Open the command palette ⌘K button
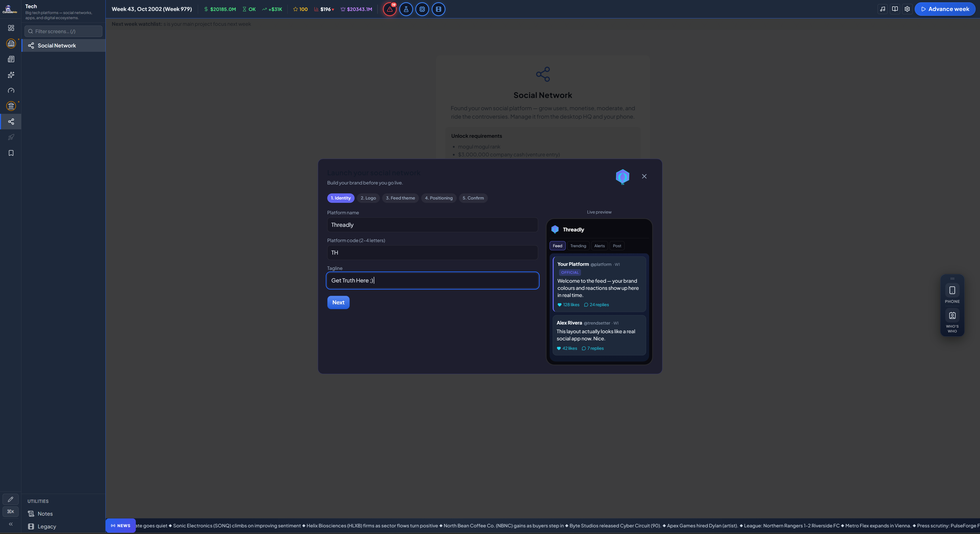 pyautogui.click(x=11, y=512)
